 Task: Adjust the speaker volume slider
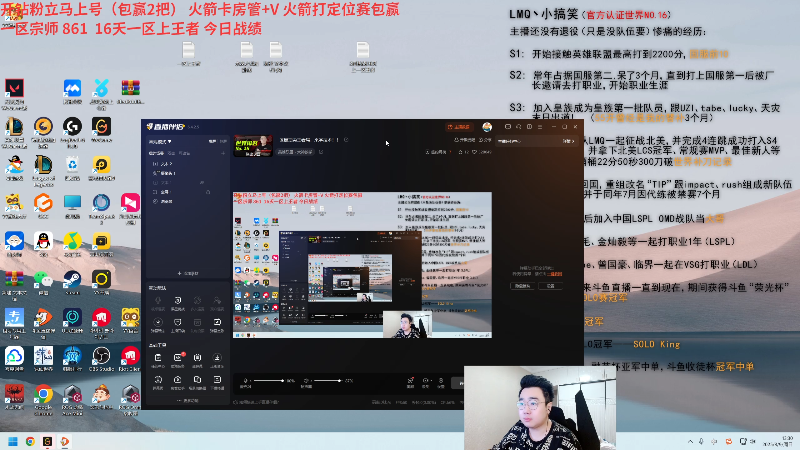(x=327, y=381)
